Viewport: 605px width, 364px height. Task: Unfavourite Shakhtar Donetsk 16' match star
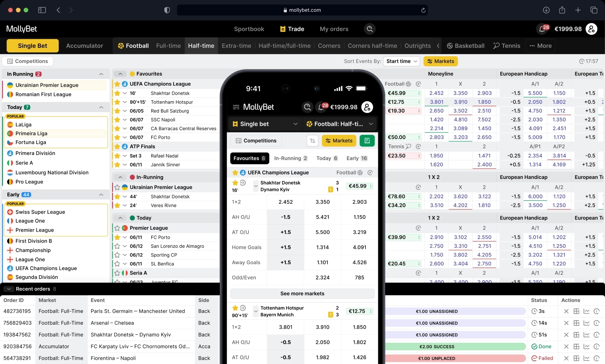coord(117,93)
